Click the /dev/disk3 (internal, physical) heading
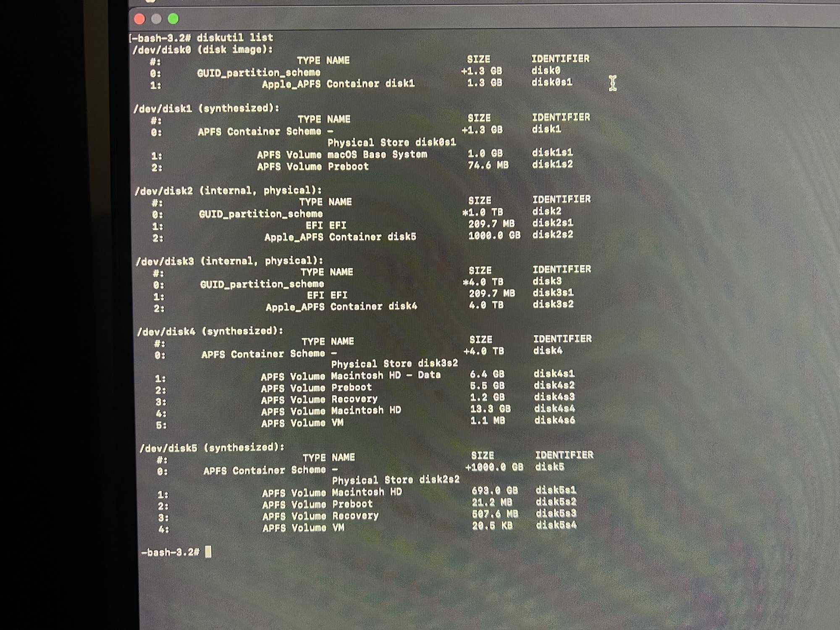The image size is (840, 630). tap(229, 261)
